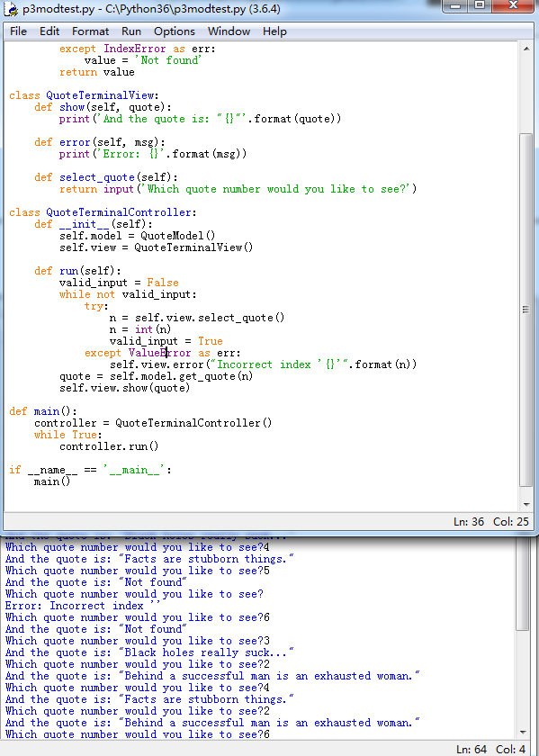Minimize the p3modtest.py editor window

point(455,5)
